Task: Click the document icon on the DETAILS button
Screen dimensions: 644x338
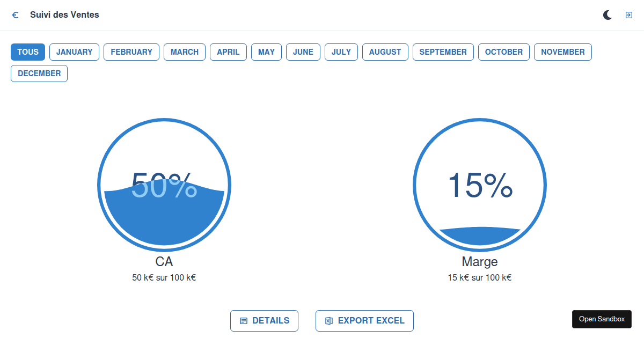Action: [x=244, y=320]
